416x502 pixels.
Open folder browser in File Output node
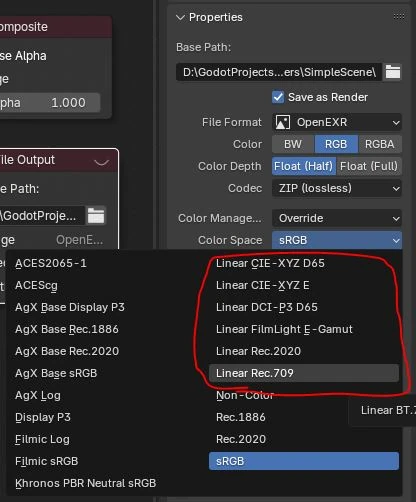96,216
